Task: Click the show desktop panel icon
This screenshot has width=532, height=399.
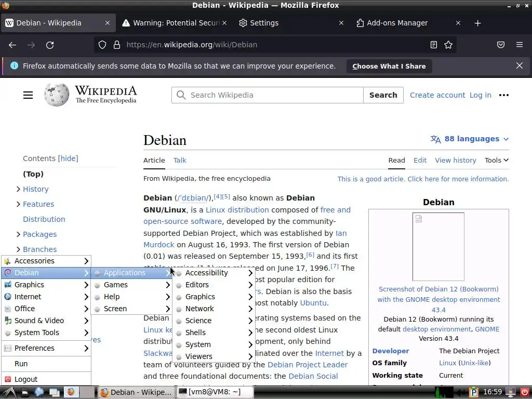Action: pyautogui.click(x=54, y=392)
